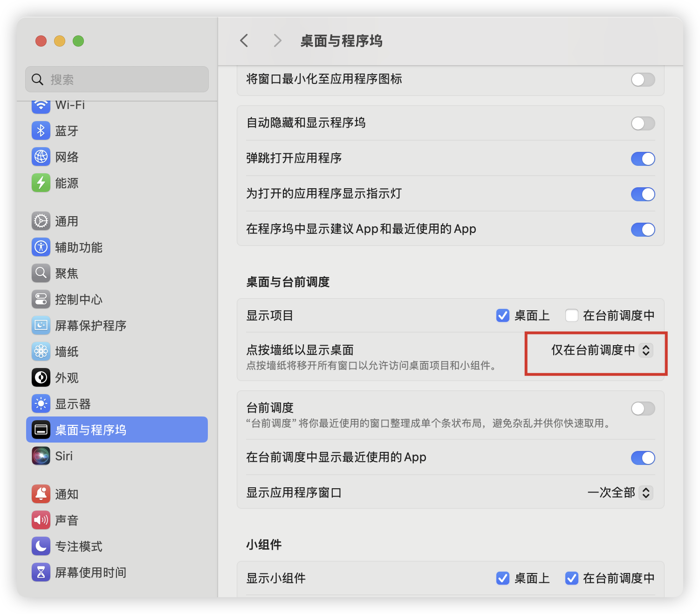This screenshot has height=614, width=700.
Task: Click the forward chevron button
Action: (x=277, y=41)
